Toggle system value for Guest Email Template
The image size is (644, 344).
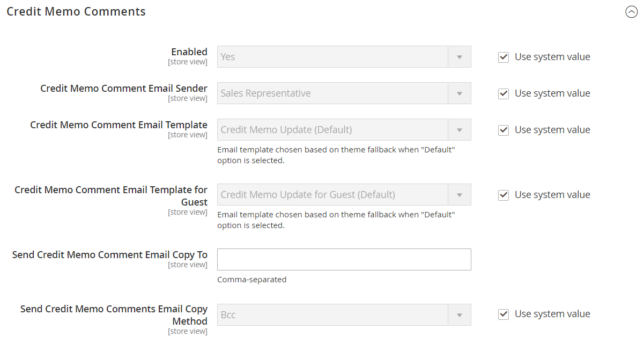tap(504, 195)
